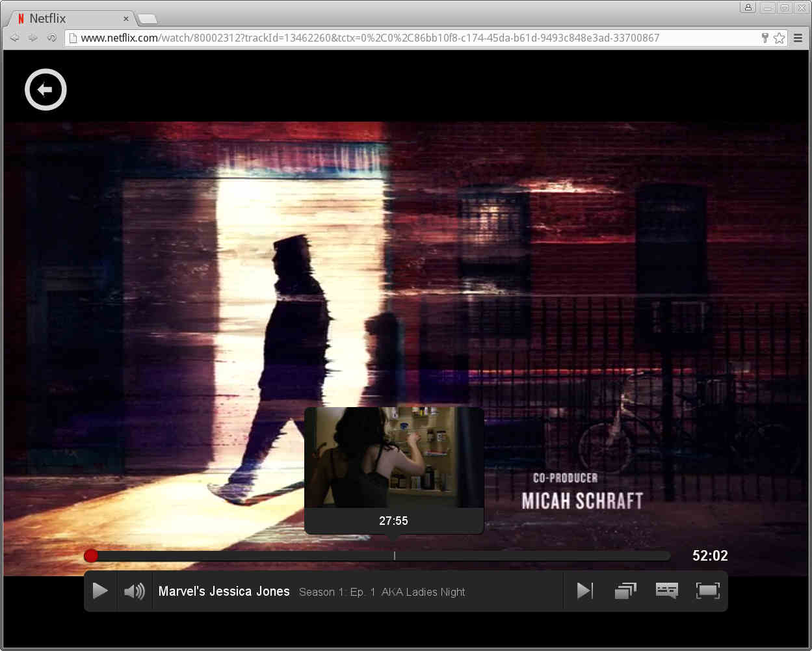Screen dimensions: 812x651
Task: Mute audio with the speaker icon
Action: pos(135,591)
